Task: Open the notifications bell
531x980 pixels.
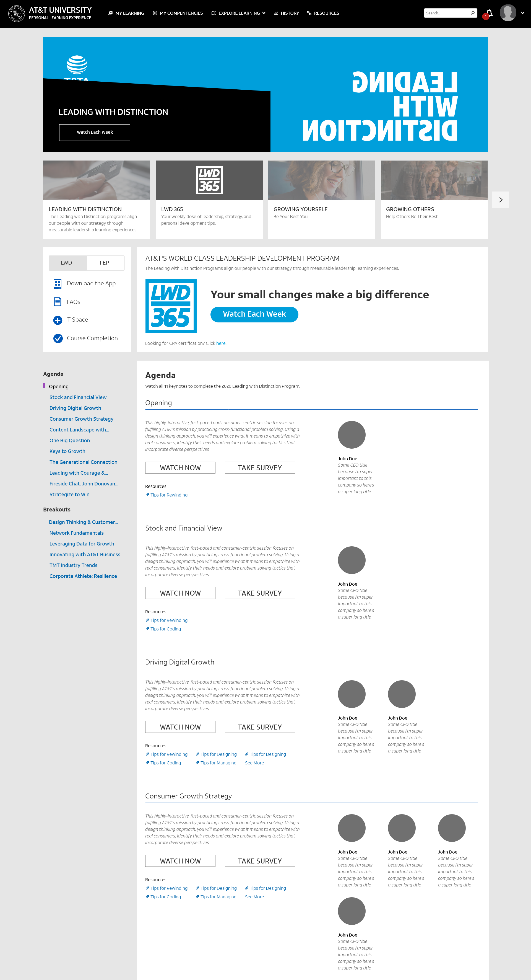Action: [x=490, y=13]
